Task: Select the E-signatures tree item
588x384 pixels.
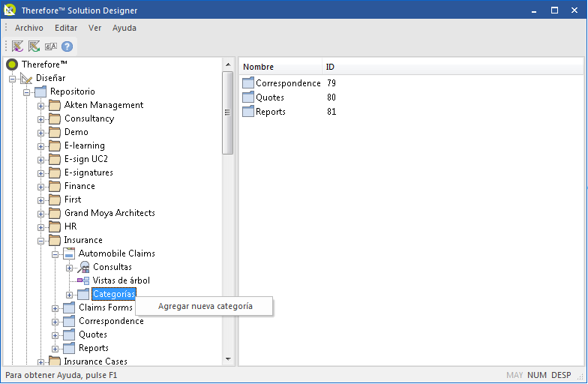Action: pyautogui.click(x=88, y=172)
